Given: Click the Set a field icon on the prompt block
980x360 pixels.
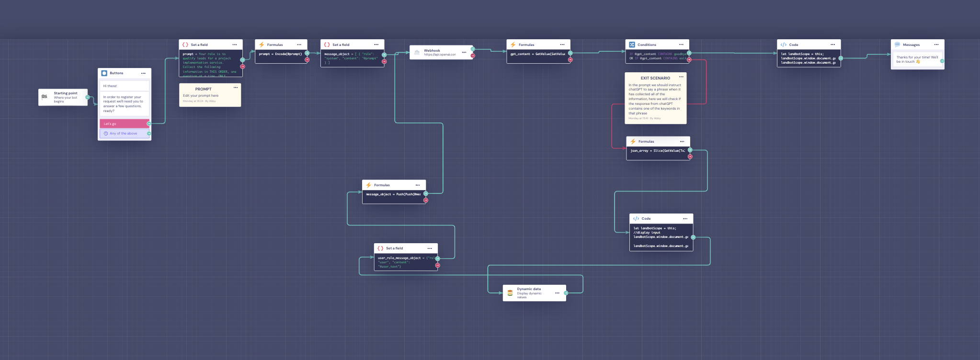Looking at the screenshot, I should pyautogui.click(x=185, y=45).
